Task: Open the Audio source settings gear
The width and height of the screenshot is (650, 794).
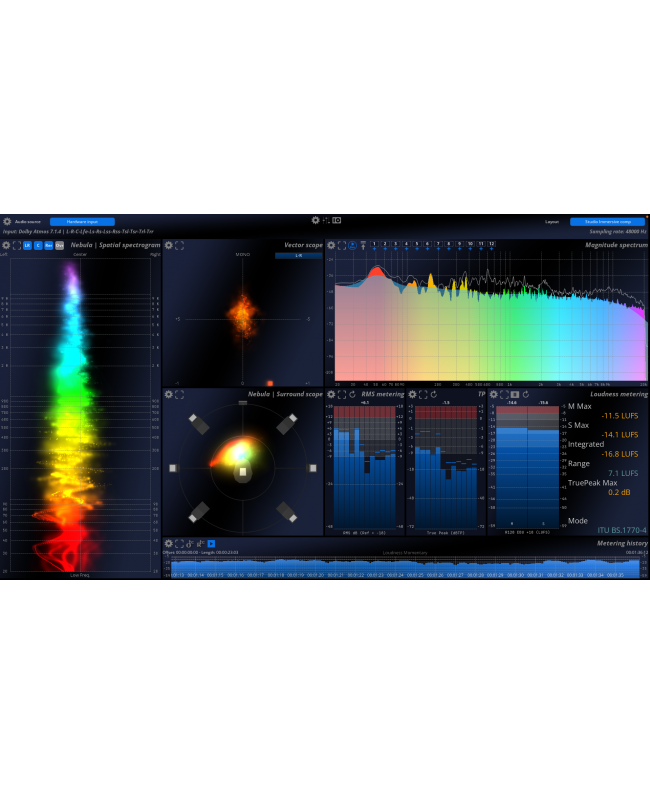Action: click(7, 221)
